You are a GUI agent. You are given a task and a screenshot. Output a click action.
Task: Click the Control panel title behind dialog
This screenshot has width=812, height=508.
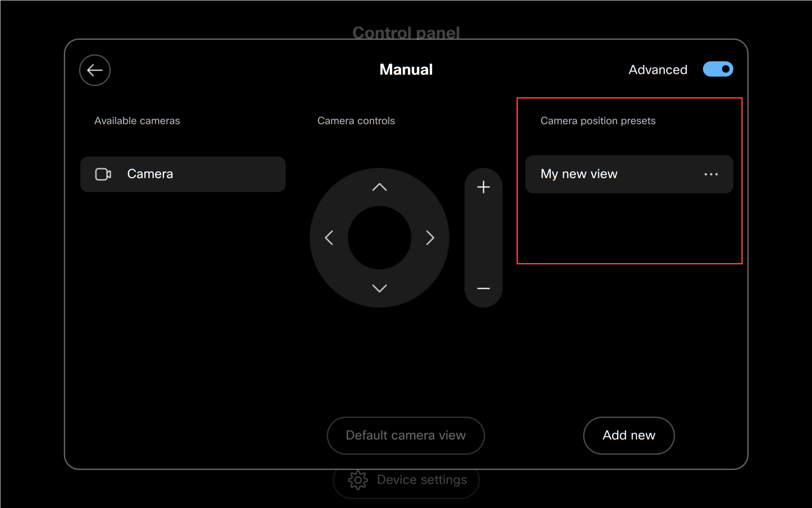(406, 32)
